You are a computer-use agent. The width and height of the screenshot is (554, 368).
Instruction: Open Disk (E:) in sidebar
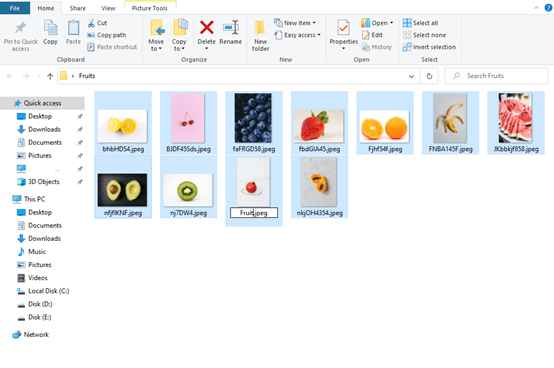coord(40,317)
